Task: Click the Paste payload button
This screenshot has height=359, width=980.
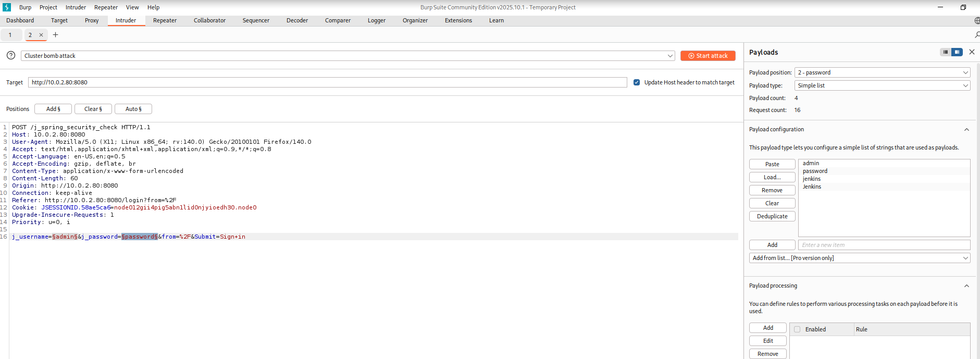Action: [x=772, y=164]
